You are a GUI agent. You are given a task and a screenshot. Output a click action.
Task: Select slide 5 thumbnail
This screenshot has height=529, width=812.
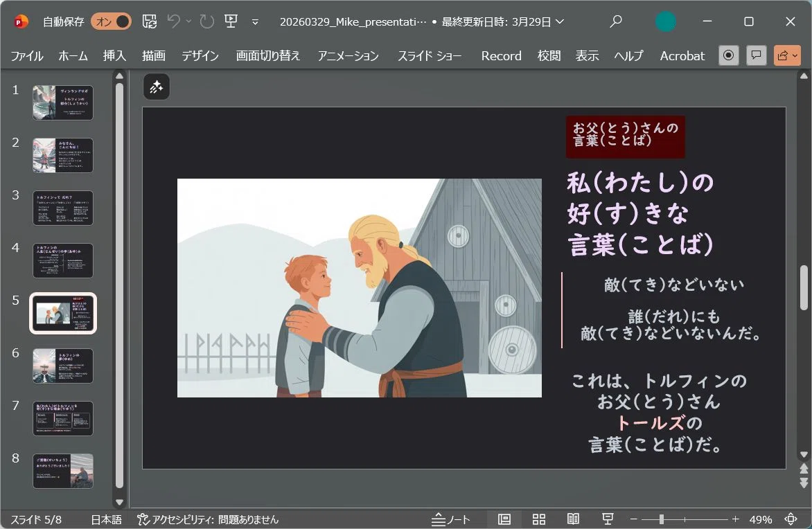click(62, 313)
